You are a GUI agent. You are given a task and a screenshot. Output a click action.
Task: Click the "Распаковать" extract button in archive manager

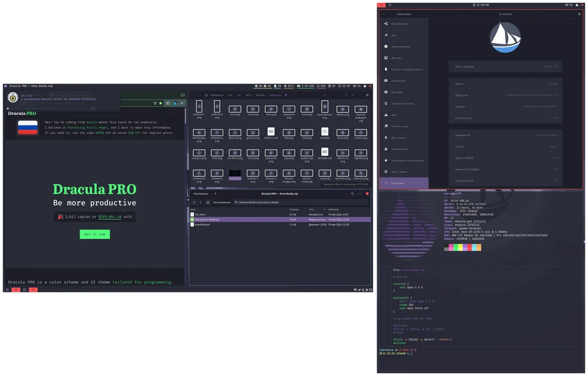201,193
